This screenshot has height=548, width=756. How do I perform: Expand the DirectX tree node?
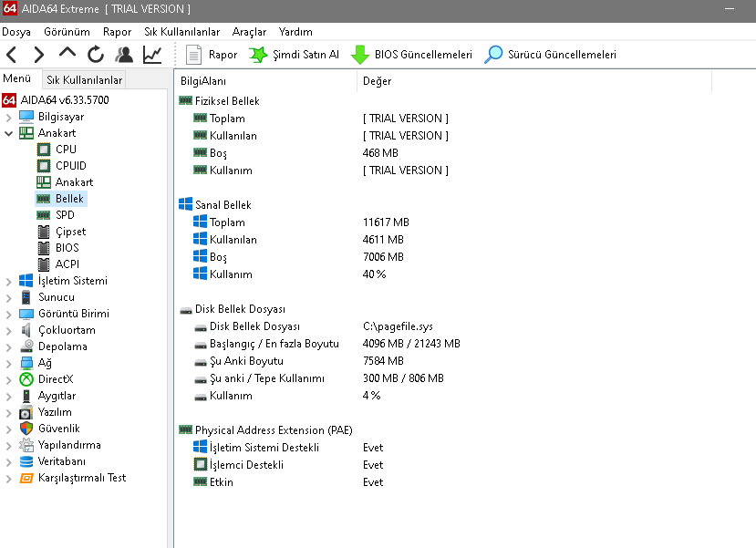click(8, 380)
